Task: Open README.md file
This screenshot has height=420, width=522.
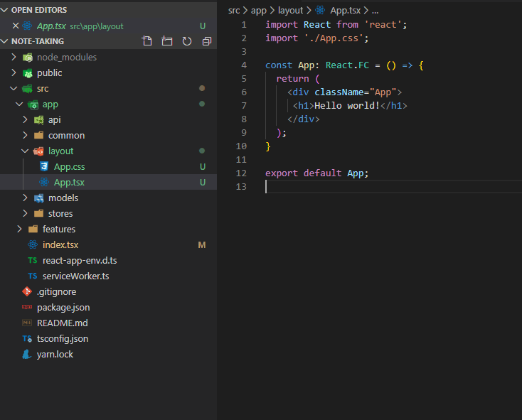Action: [108, 323]
